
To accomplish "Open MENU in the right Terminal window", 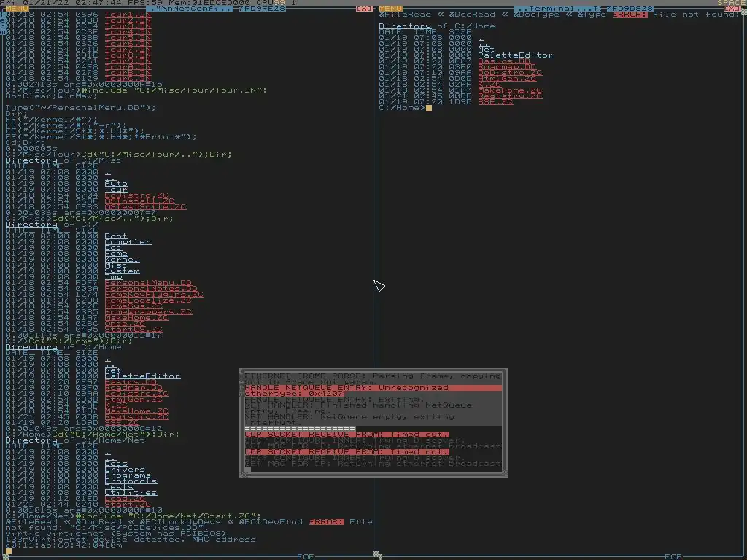I will coord(391,9).
